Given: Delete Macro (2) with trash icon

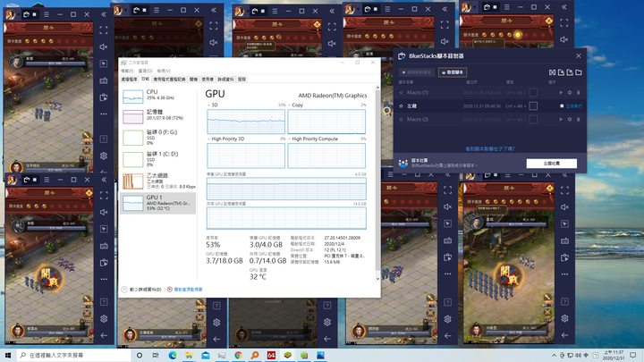Looking at the screenshot, I should click(579, 120).
